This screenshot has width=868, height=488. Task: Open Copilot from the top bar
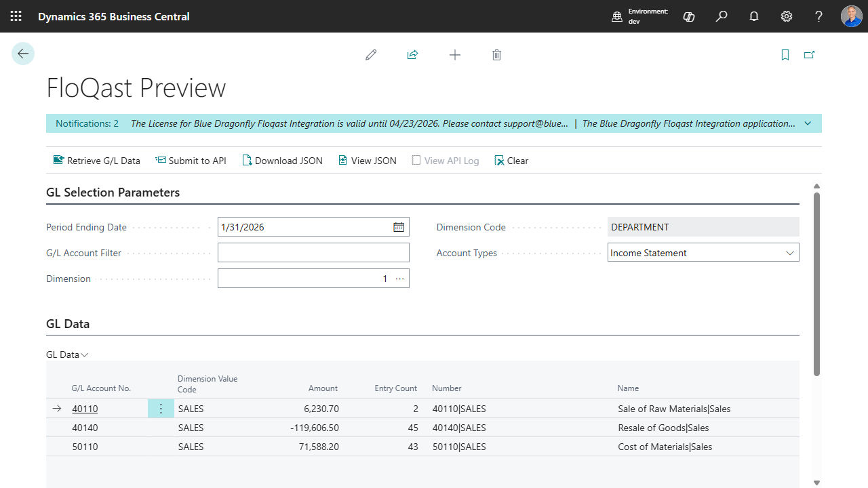[689, 16]
